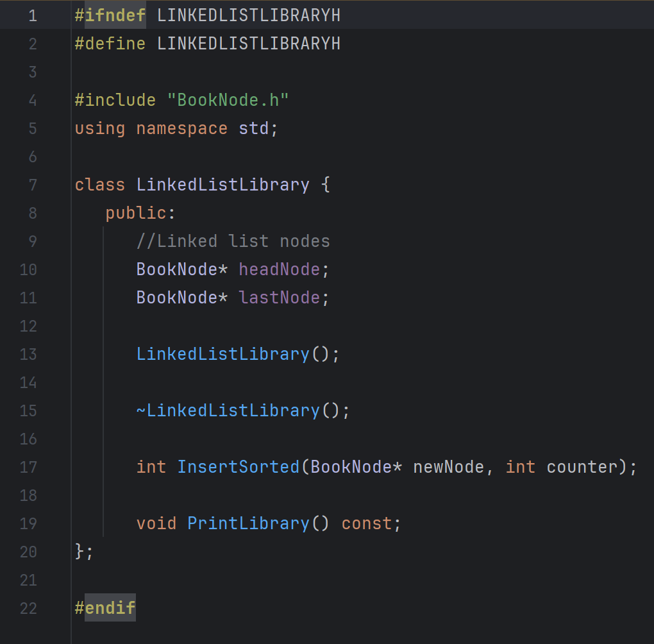Viewport: 654px width, 644px height.
Task: Select the LinkedListLibrary class name
Action: (222, 184)
